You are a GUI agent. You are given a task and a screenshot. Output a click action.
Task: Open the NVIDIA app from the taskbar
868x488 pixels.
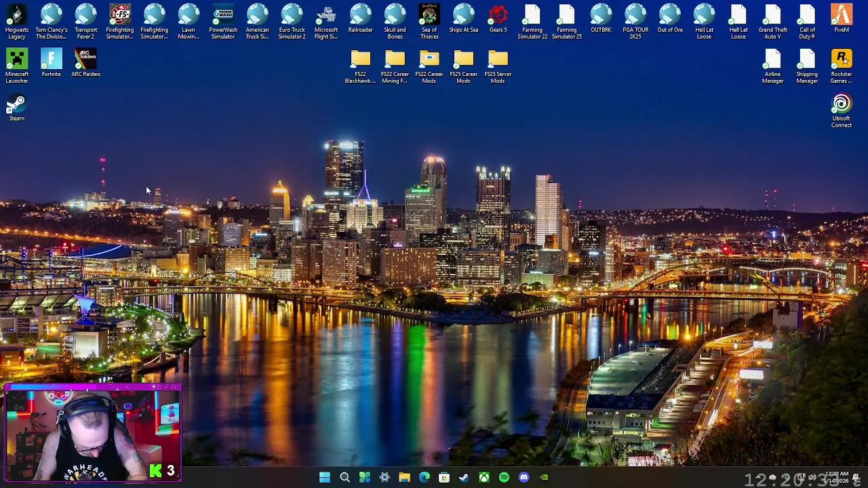coord(544,478)
